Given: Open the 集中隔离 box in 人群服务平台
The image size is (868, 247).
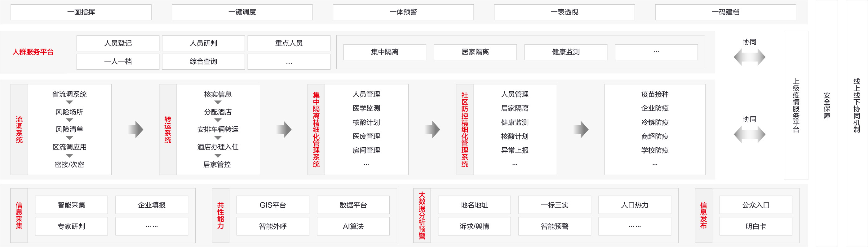Looking at the screenshot, I should [384, 52].
